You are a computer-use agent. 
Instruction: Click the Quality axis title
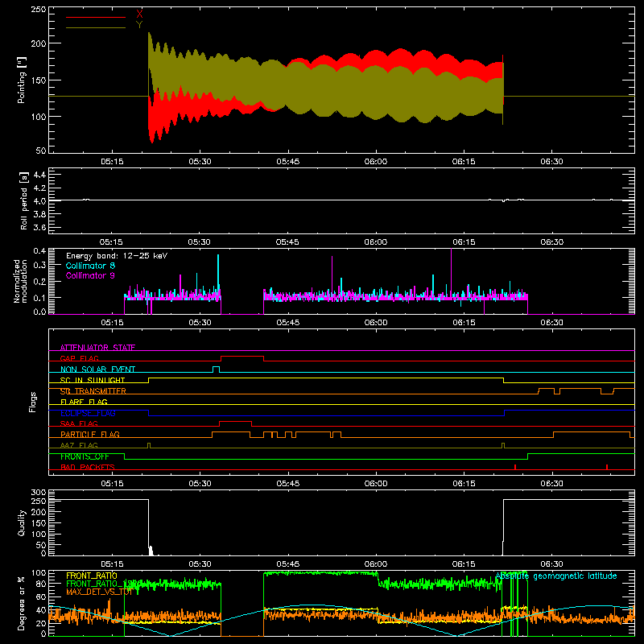(x=22, y=522)
